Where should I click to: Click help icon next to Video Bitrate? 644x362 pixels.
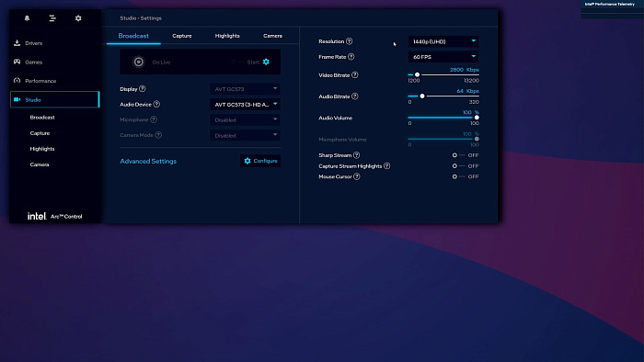[x=355, y=74]
